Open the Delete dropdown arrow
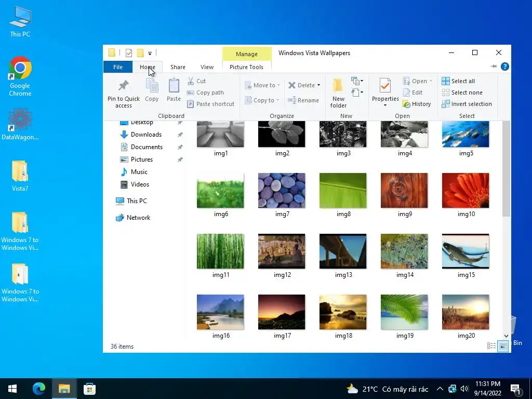The width and height of the screenshot is (532, 399). click(x=318, y=85)
